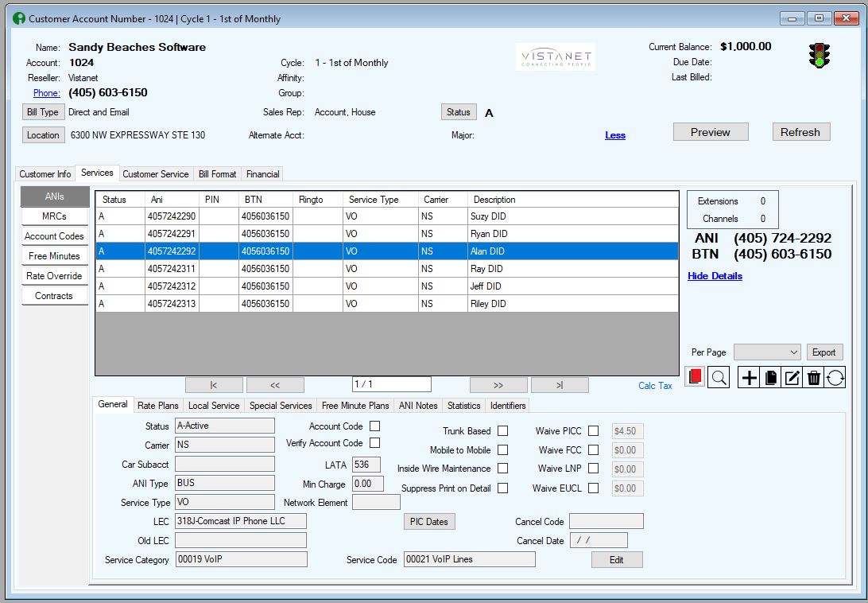Click the Min Charge input field
The image size is (868, 603).
(368, 484)
